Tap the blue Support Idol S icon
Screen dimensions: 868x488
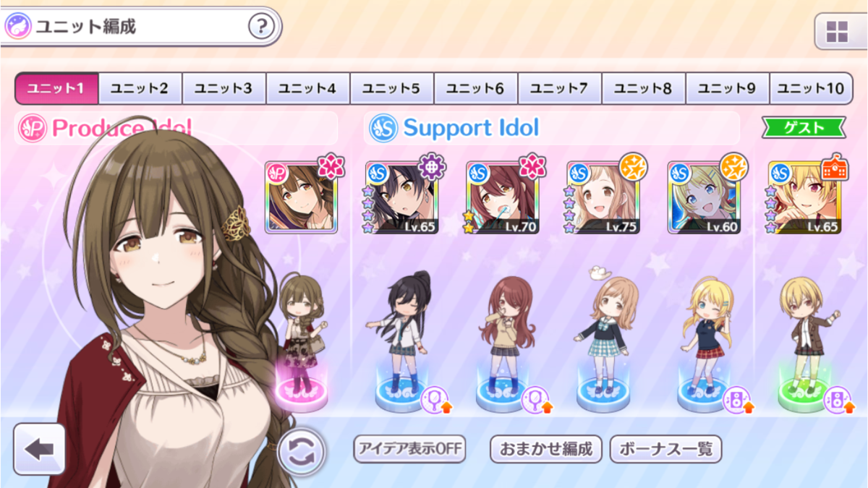point(383,129)
